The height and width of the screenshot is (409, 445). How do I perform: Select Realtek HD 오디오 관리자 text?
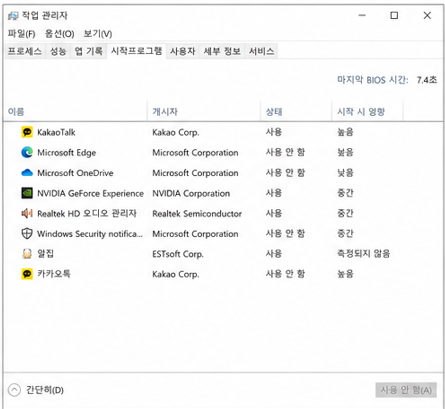[87, 214]
